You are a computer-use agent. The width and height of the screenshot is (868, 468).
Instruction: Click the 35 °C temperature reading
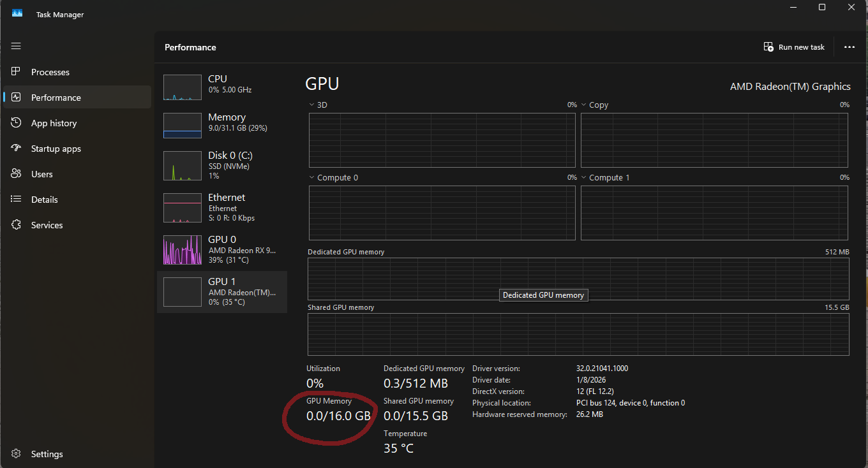click(398, 448)
